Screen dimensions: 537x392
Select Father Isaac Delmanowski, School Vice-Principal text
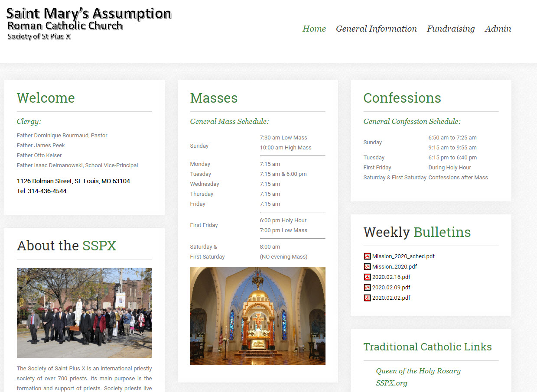pos(78,165)
